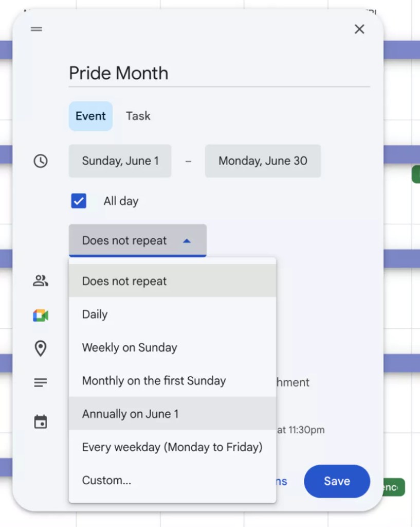Click the calendar icon in sidebar
This screenshot has height=527, width=420.
41,422
